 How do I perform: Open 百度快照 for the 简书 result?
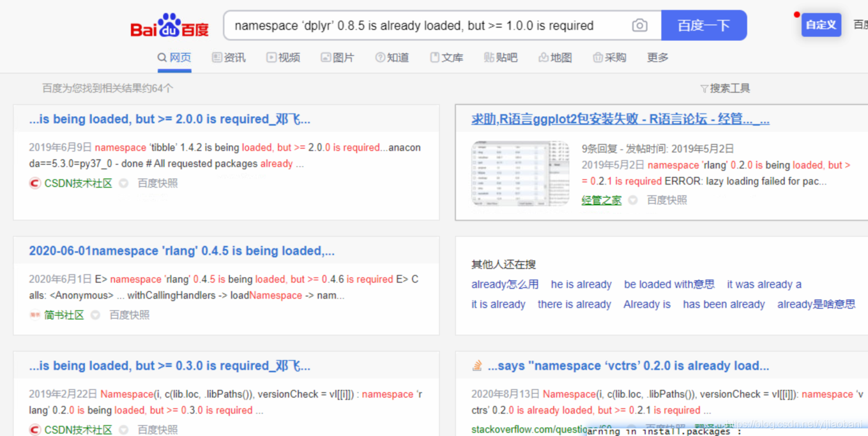(x=130, y=315)
